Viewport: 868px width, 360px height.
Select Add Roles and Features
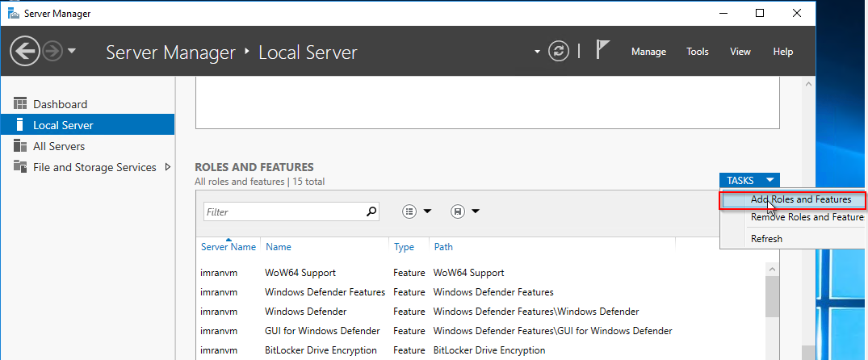800,199
